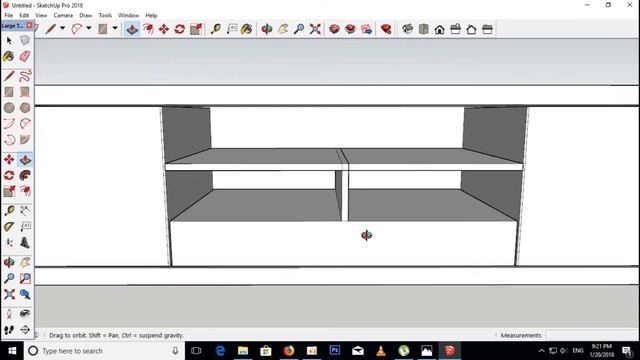Open the Camera menu
Image resolution: width=640 pixels, height=360 pixels.
(63, 15)
